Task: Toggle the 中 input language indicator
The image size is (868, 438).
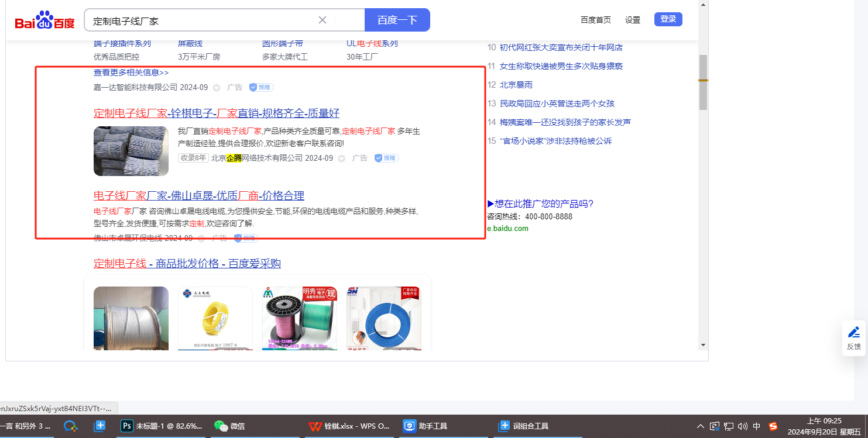Action: tap(757, 426)
